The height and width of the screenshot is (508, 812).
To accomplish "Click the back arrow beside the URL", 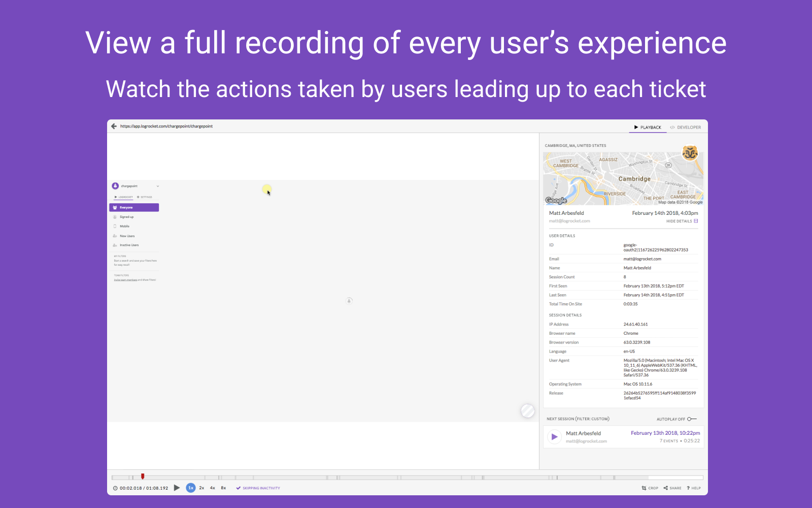I will coord(114,126).
